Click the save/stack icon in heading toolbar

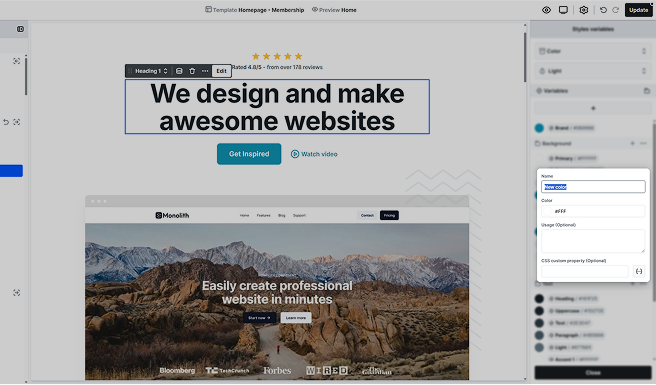pos(179,71)
